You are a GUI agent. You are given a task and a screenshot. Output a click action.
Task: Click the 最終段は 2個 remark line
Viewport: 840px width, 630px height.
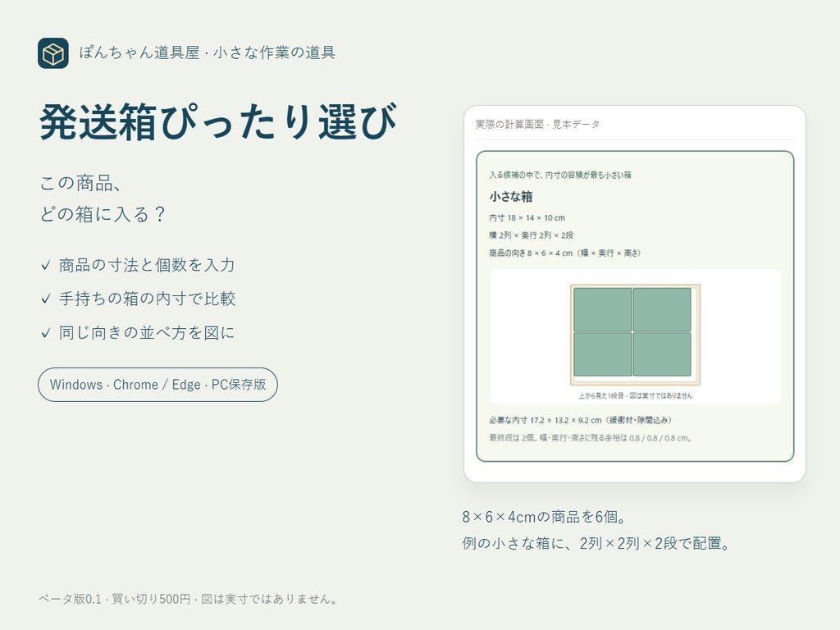click(591, 438)
